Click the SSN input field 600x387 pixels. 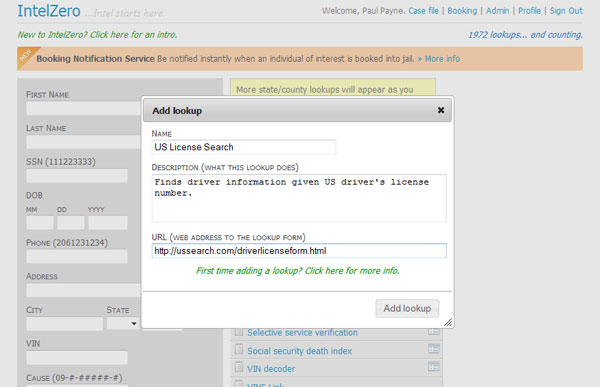77,176
